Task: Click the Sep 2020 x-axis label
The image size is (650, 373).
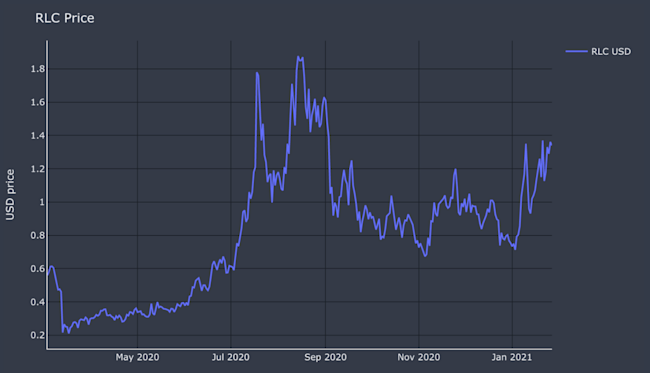Action: [325, 357]
